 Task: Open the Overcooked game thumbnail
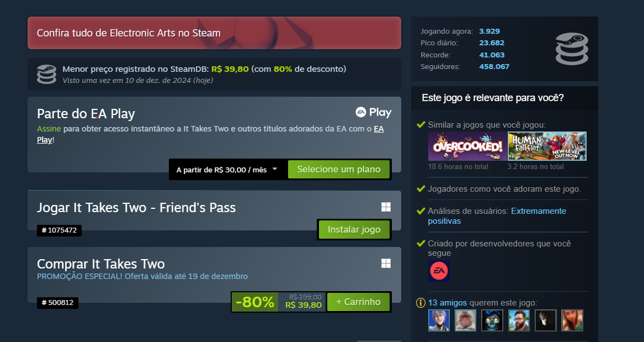tap(467, 146)
